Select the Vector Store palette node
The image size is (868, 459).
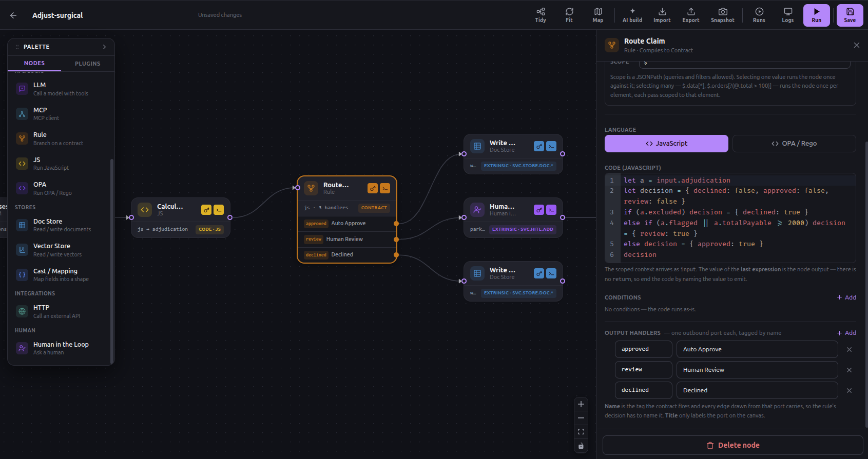pos(61,250)
